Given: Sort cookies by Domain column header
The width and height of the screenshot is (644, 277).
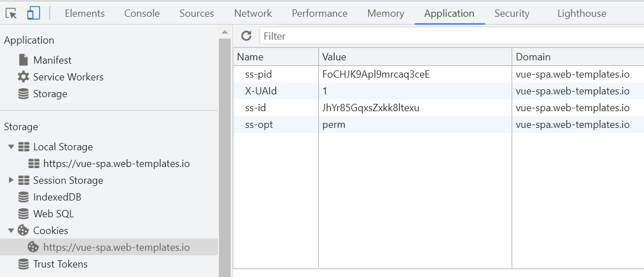Looking at the screenshot, I should click(578, 56).
